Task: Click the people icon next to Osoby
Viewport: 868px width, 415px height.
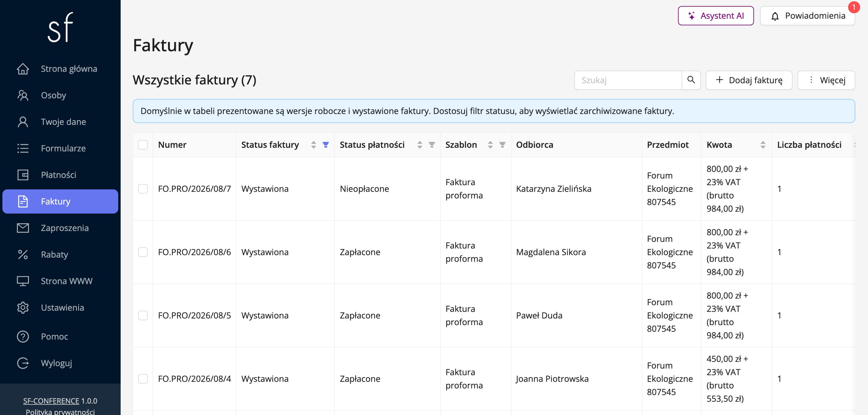Action: [x=23, y=95]
